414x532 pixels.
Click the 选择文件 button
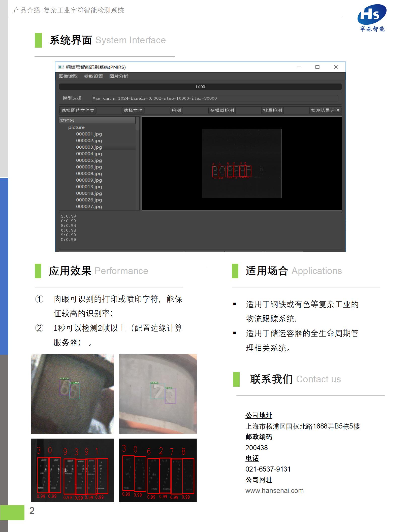pyautogui.click(x=133, y=110)
